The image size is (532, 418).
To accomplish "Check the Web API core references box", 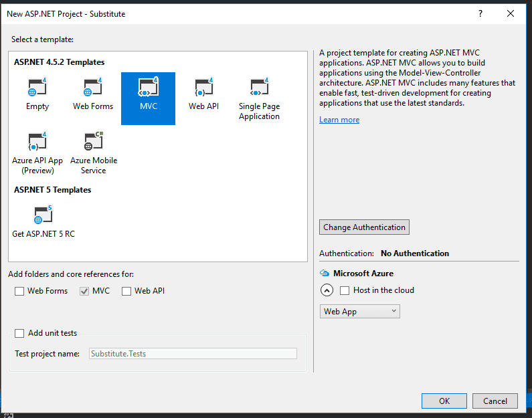I will [x=126, y=291].
